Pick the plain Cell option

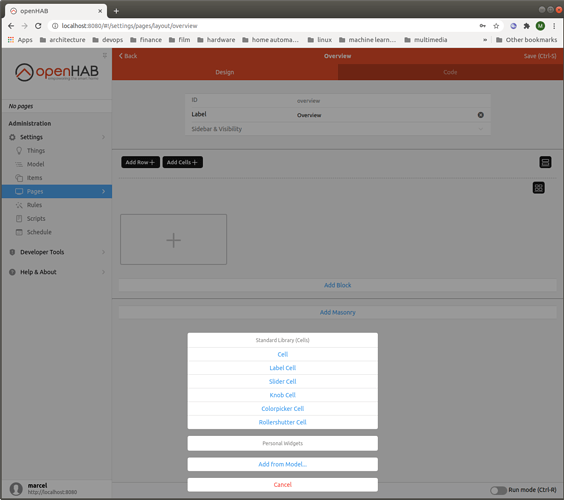[x=283, y=354]
